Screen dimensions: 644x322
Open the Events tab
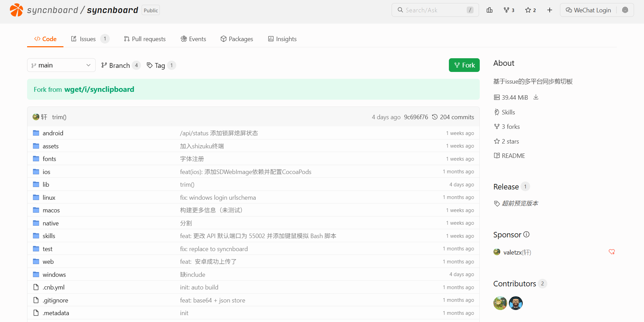(x=193, y=39)
